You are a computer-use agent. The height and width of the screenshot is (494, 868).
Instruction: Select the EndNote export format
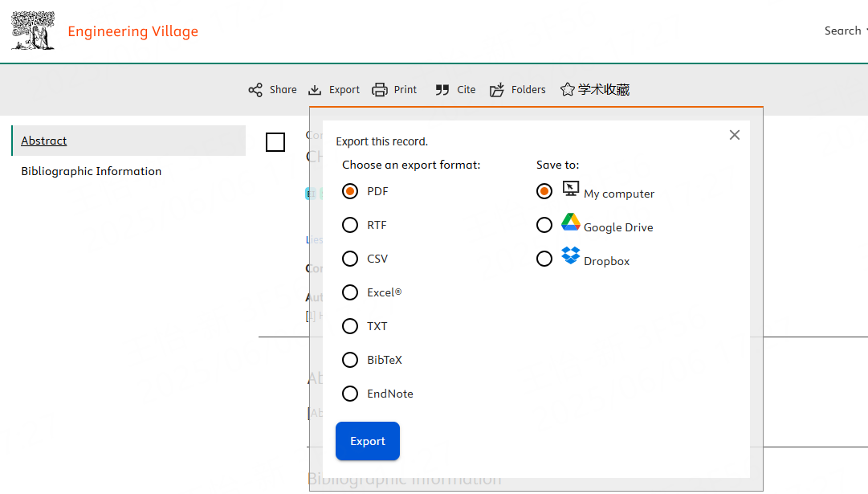pos(350,394)
